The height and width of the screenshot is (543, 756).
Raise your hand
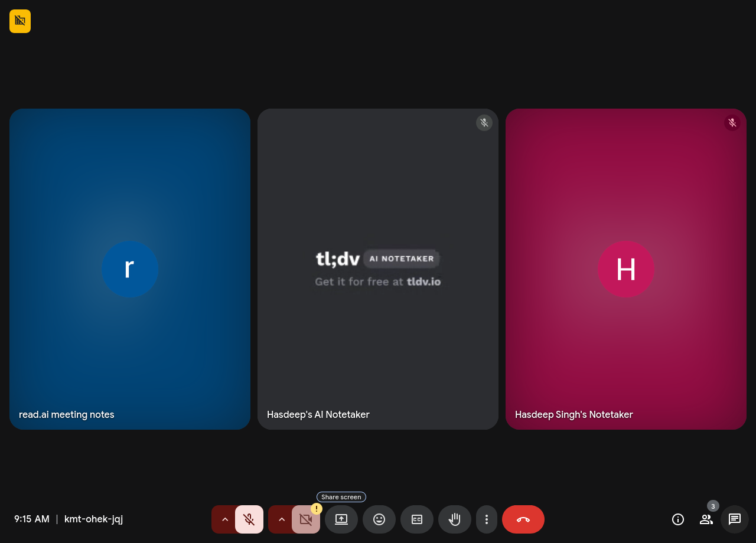pyautogui.click(x=455, y=519)
